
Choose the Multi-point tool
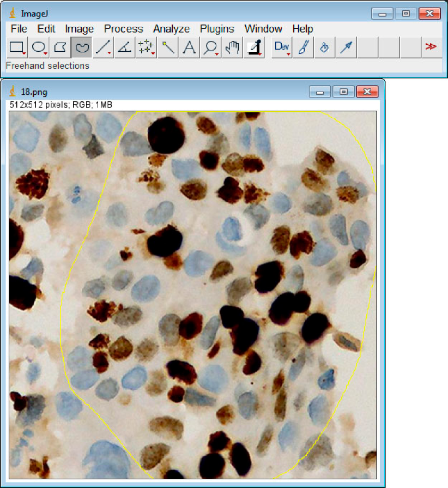(146, 48)
